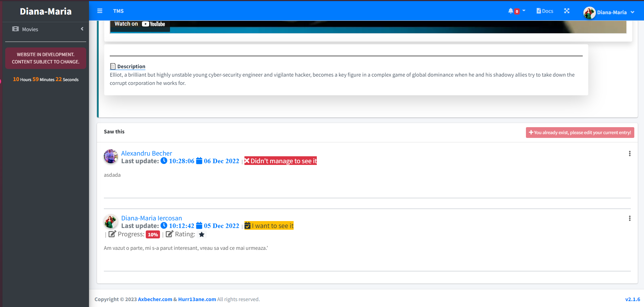Screen dimensions: 644x307
Task: Click the Progress edit icon
Action: tap(112, 234)
